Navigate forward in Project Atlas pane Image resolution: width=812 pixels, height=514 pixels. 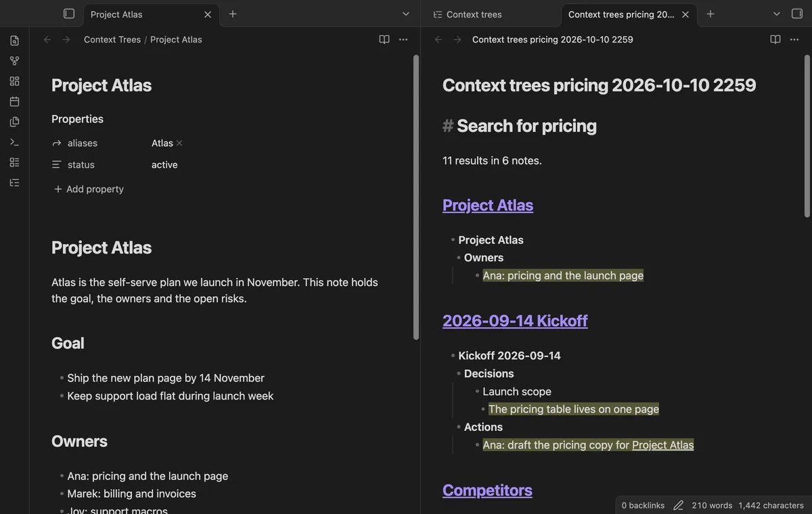click(66, 39)
